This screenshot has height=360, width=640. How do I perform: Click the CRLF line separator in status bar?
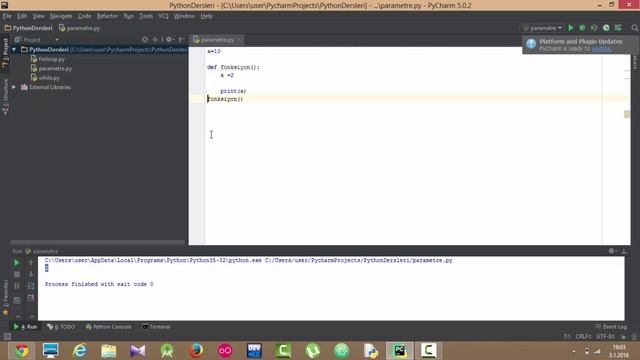click(584, 336)
